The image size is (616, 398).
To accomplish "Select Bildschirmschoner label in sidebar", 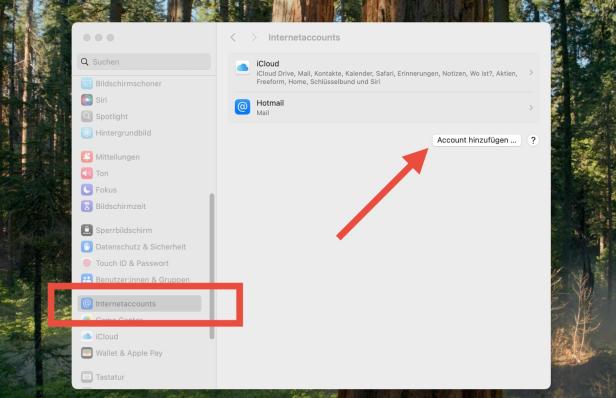I will [128, 83].
